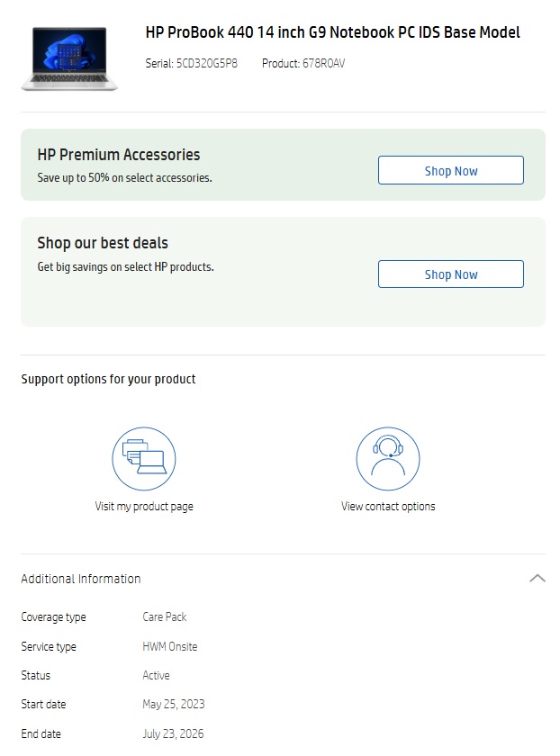Click the May 25, 2023 start date
This screenshot has height=756, width=560.
[174, 705]
